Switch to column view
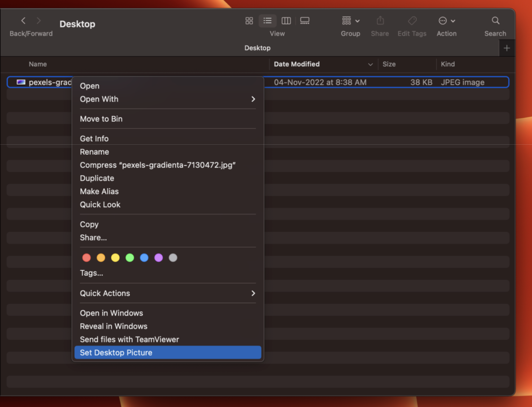The width and height of the screenshot is (532, 407). point(286,20)
